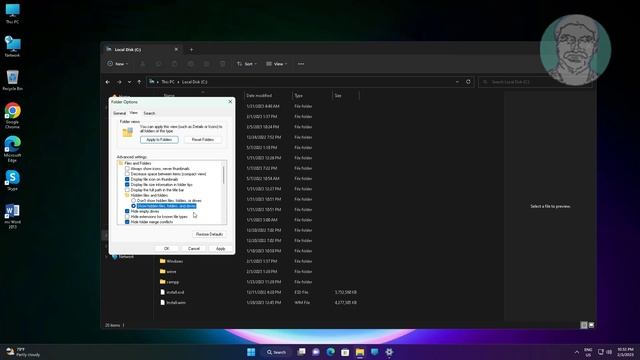Toggle Always show icons, never thumbnails
The height and width of the screenshot is (360, 640).
[127, 169]
